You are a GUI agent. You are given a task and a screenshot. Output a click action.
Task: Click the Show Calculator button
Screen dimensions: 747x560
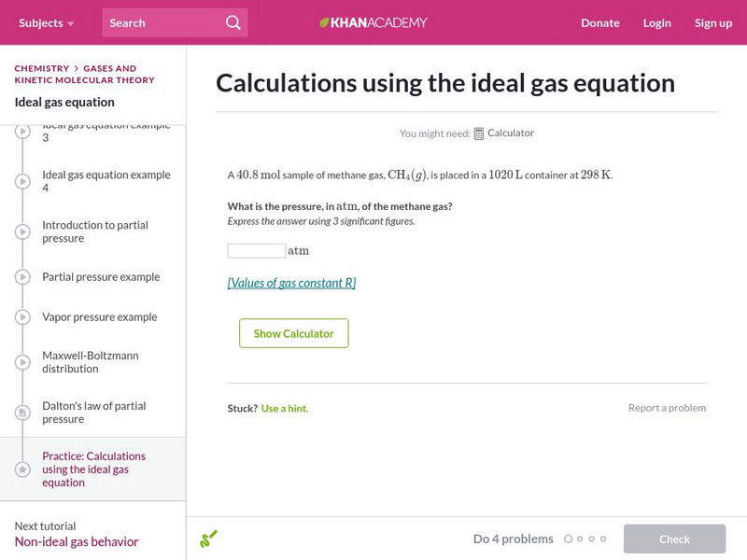pyautogui.click(x=293, y=333)
